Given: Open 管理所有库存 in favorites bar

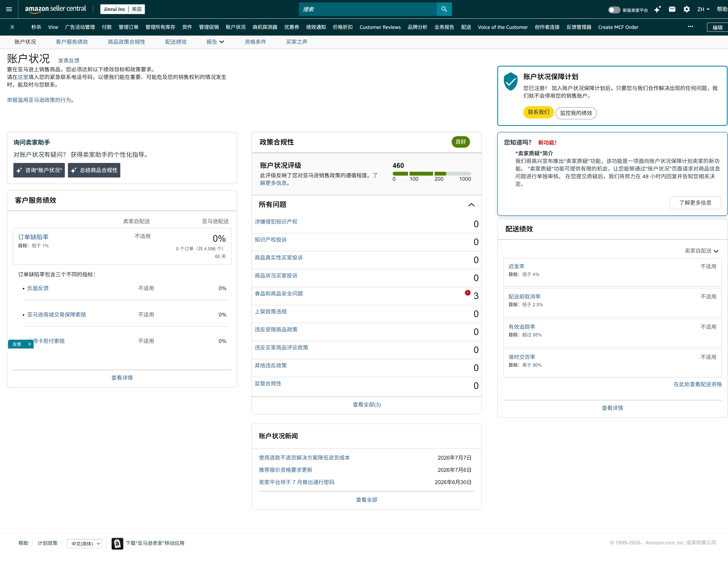Looking at the screenshot, I should [x=160, y=27].
